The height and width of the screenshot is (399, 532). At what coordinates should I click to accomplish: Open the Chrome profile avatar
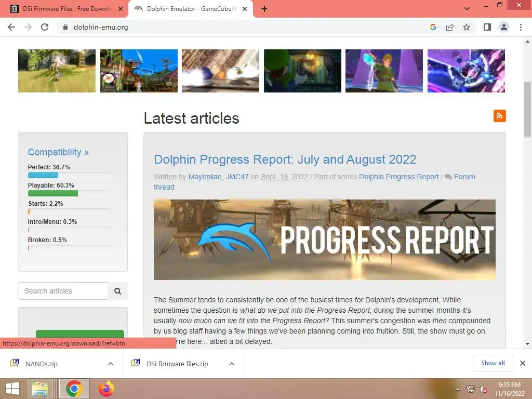[x=504, y=27]
